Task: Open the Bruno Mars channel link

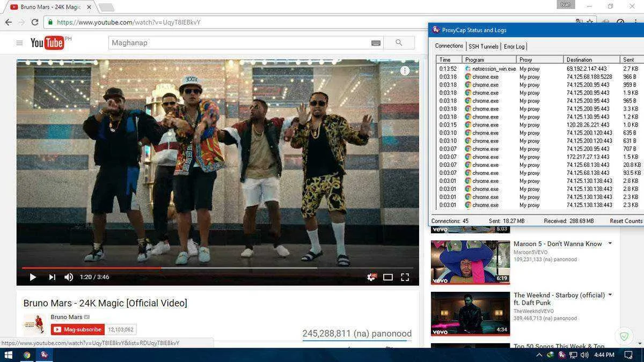Action: (67, 317)
